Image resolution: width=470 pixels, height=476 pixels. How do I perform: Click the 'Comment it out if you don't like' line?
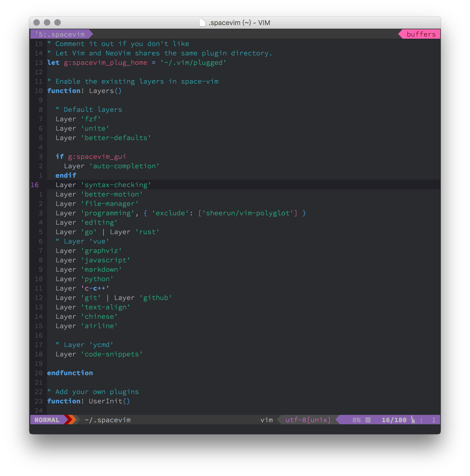point(118,44)
